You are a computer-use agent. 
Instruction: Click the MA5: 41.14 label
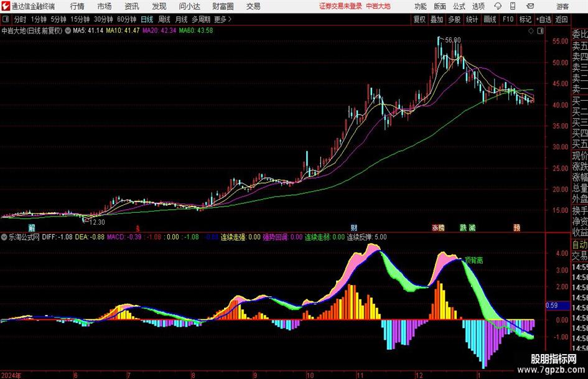pyautogui.click(x=88, y=30)
